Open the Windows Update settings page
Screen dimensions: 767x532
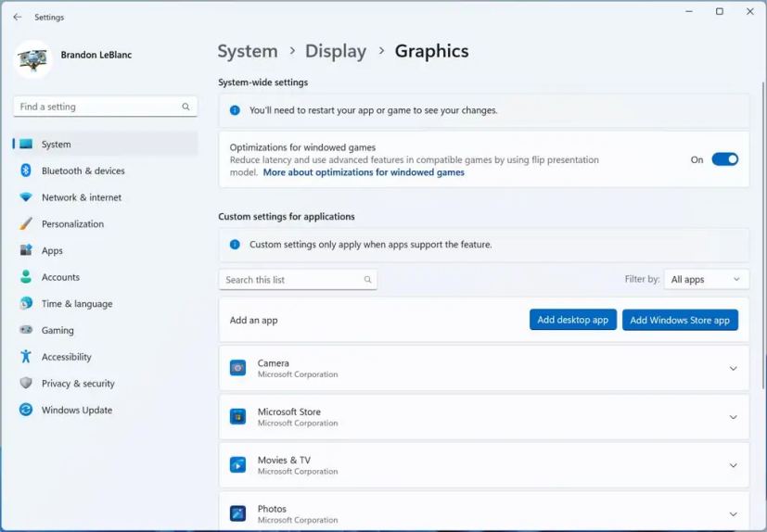[76, 410]
